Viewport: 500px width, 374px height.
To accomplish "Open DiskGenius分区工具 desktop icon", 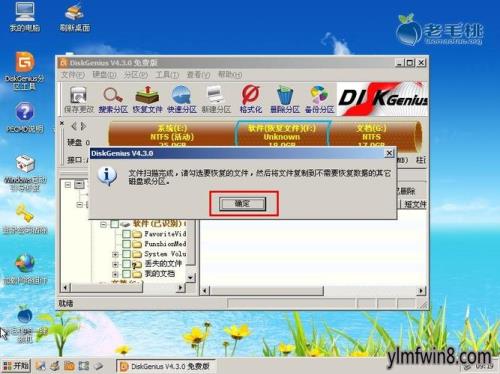I will [25, 71].
